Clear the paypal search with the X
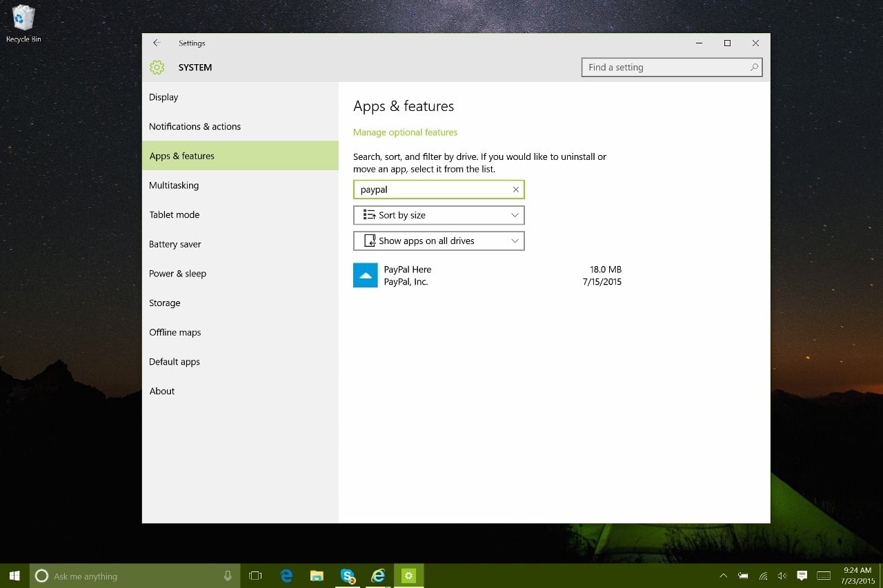883x588 pixels. coord(515,189)
